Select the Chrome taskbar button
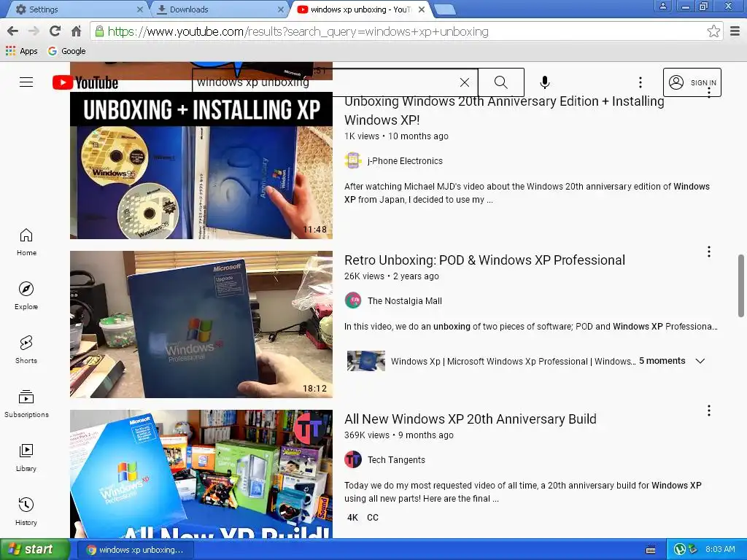747x560 pixels. (135, 550)
